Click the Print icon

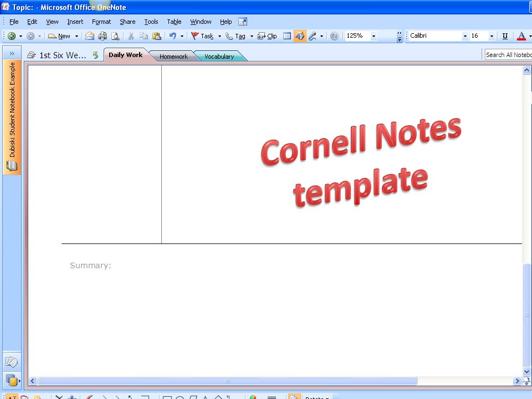103,36
